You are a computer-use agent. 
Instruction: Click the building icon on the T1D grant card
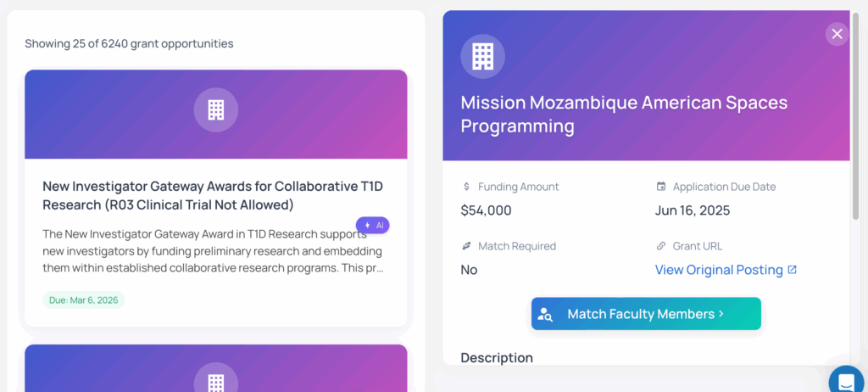tap(216, 109)
